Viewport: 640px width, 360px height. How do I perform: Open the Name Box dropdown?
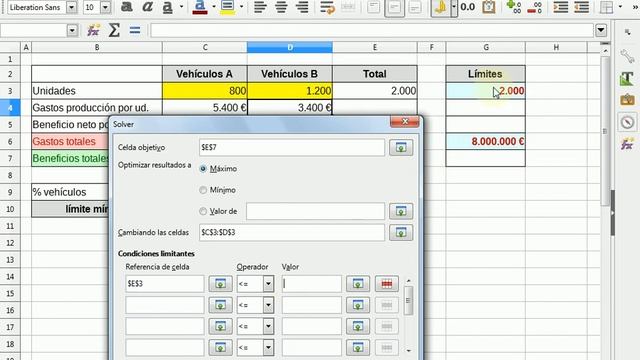pos(72,30)
